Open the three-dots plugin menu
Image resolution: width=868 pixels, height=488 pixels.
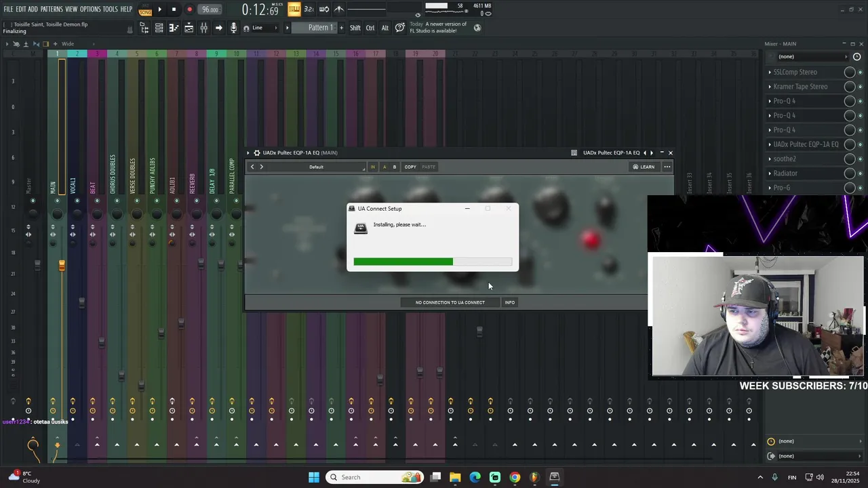[667, 167]
